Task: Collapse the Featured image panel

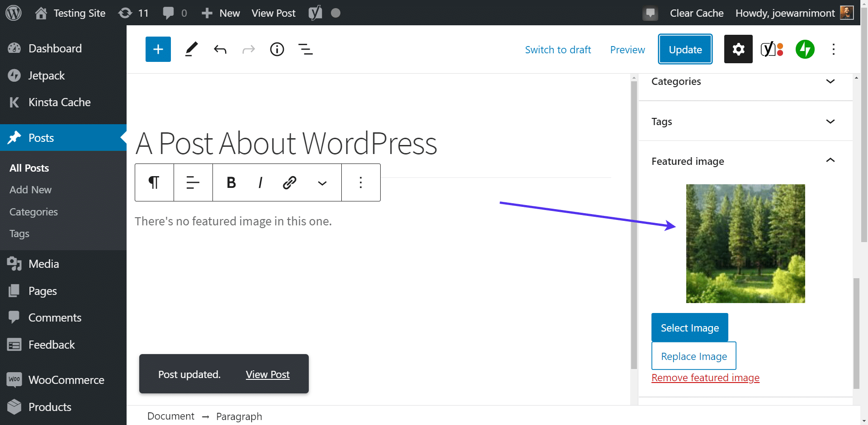Action: coord(830,161)
